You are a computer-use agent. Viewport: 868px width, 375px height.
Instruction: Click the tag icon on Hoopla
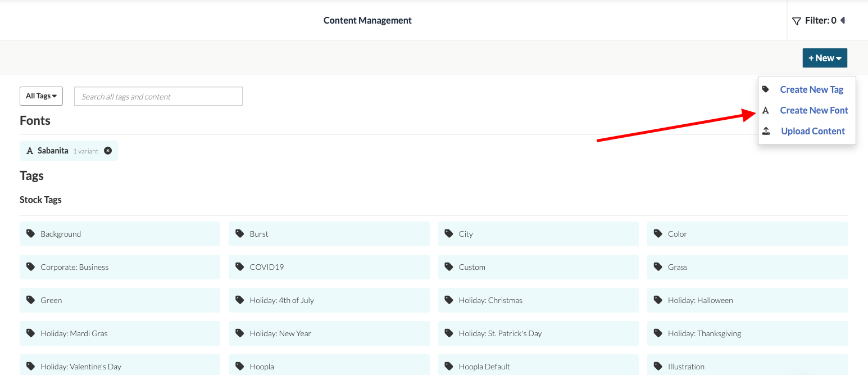[239, 366]
